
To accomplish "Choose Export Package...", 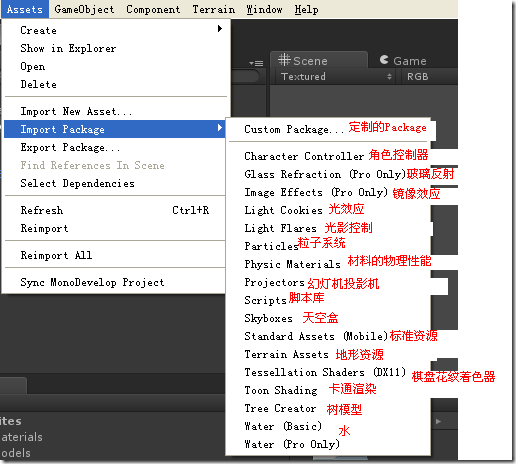I will tap(115, 147).
